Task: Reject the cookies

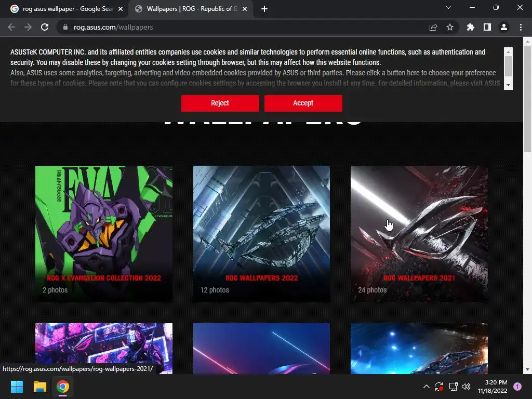Action: click(x=220, y=103)
